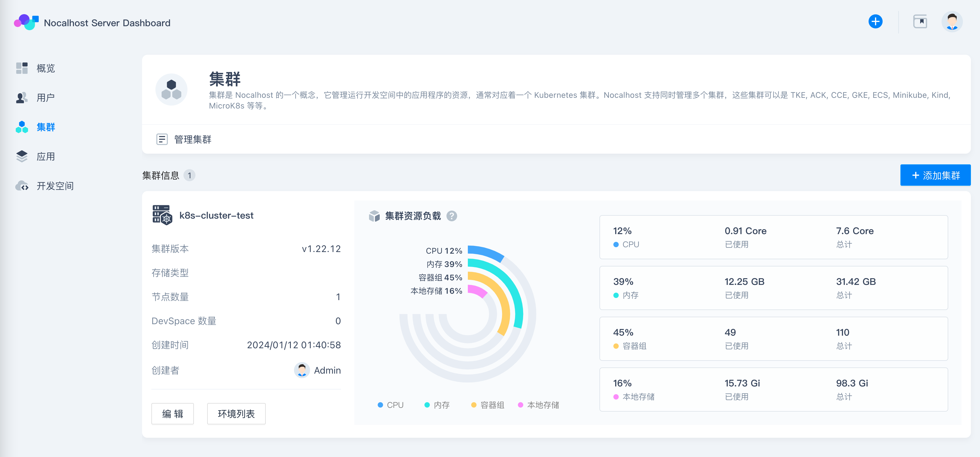Click the large cluster hexagon header icon
980x457 pixels.
171,90
